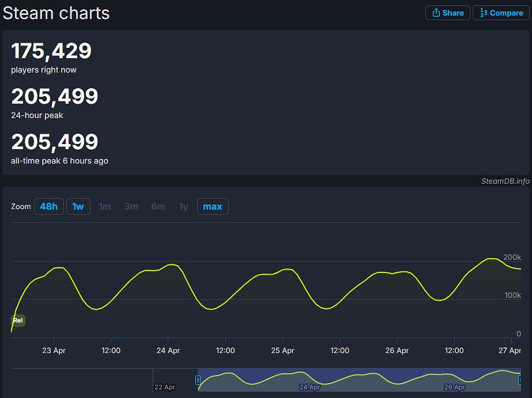532x398 pixels.
Task: Click the Steam charts heading
Action: click(x=56, y=13)
